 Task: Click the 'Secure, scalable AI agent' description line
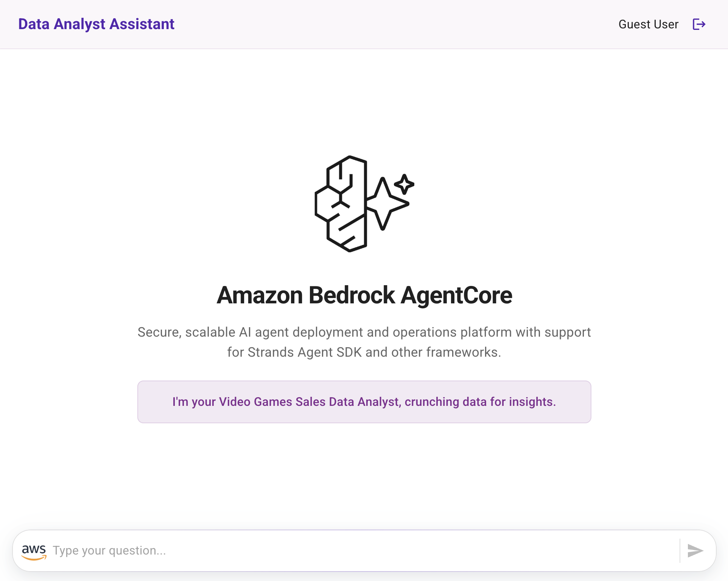pyautogui.click(x=364, y=332)
